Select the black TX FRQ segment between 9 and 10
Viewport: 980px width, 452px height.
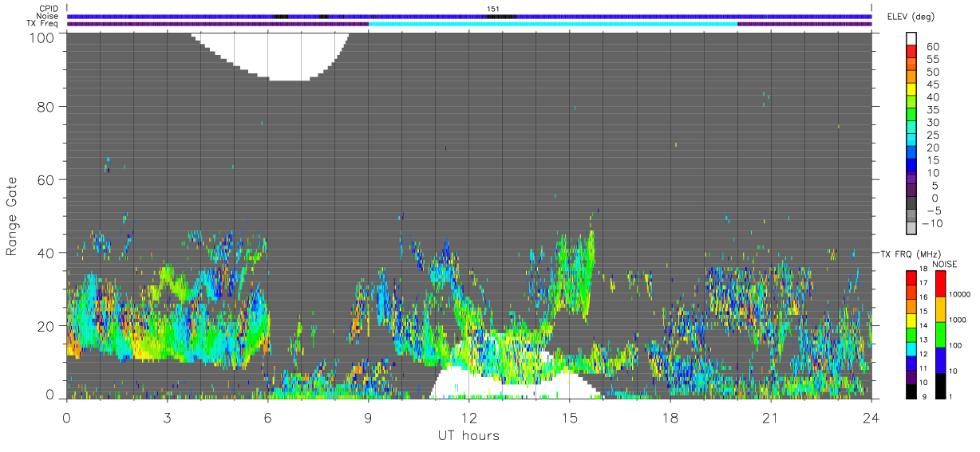tap(911, 391)
